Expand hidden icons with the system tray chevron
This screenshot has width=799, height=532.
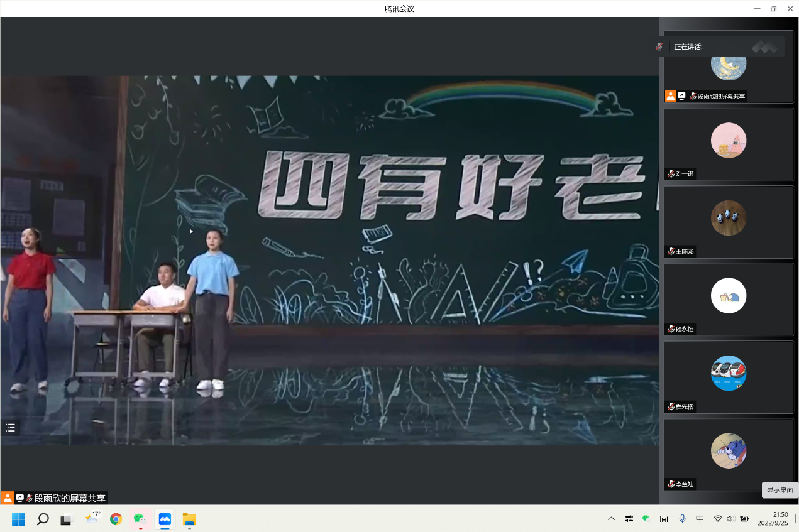click(610, 519)
